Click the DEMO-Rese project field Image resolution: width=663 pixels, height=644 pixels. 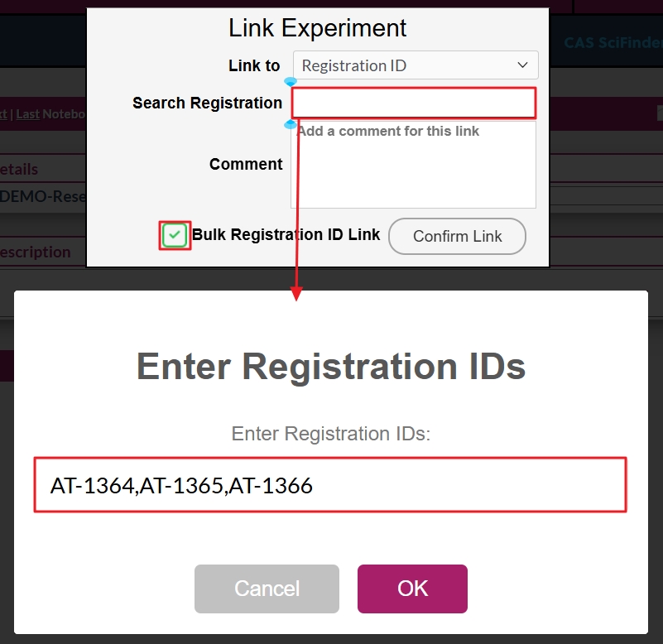43,196
